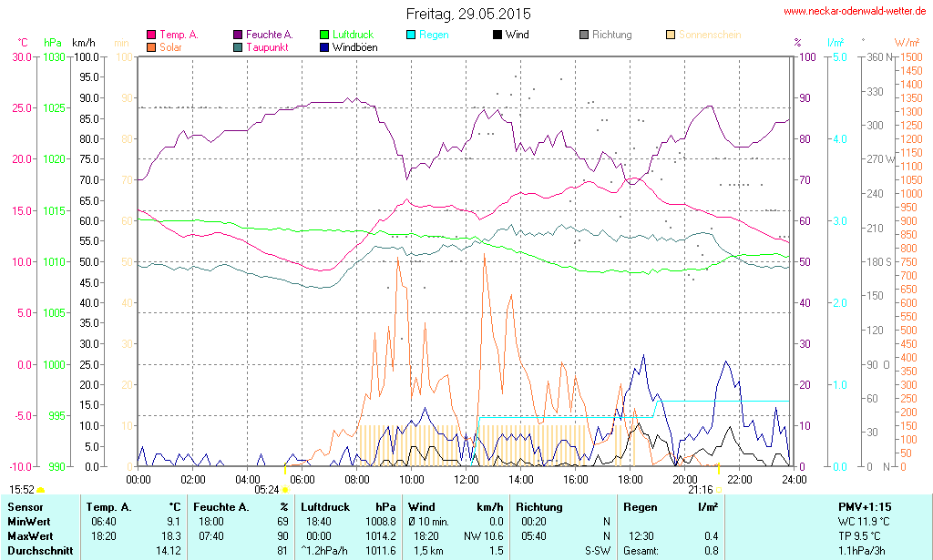The image size is (933, 560).
Task: Click the yellow sunrise icon at 05:24
Action: (x=285, y=490)
